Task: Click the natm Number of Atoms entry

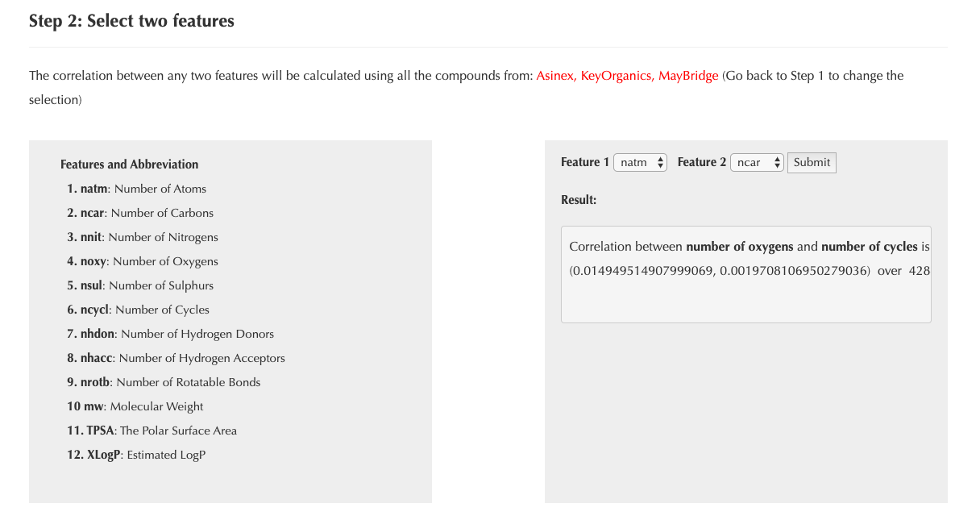Action: pos(136,189)
